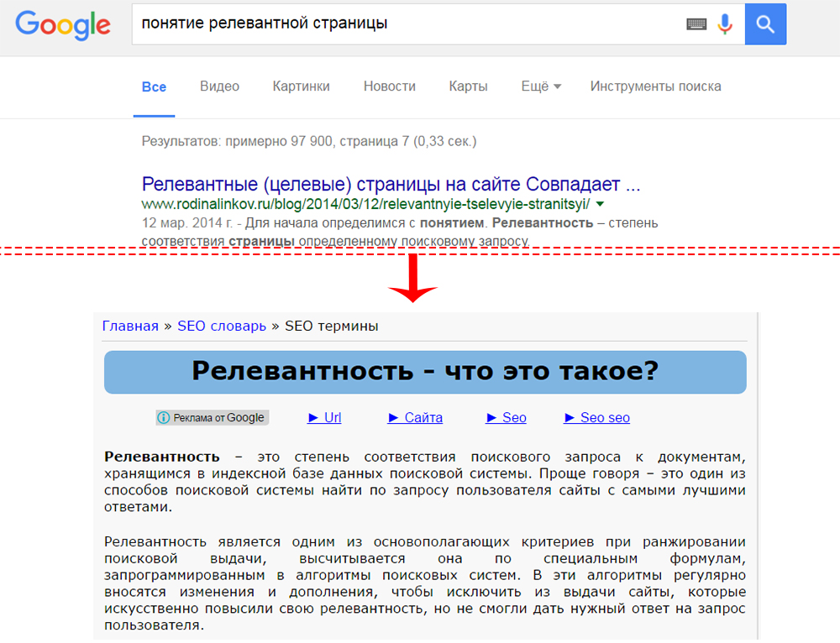Click the Url ad link

pos(325,418)
